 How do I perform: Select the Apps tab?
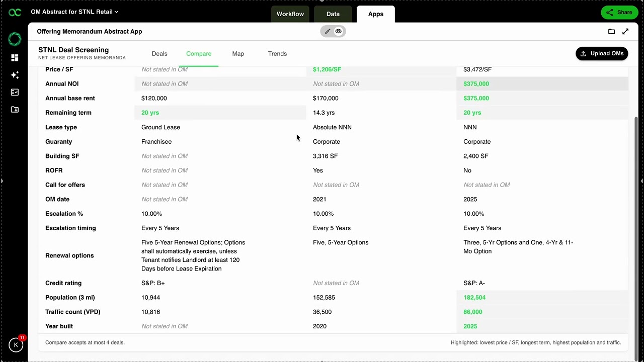click(376, 14)
